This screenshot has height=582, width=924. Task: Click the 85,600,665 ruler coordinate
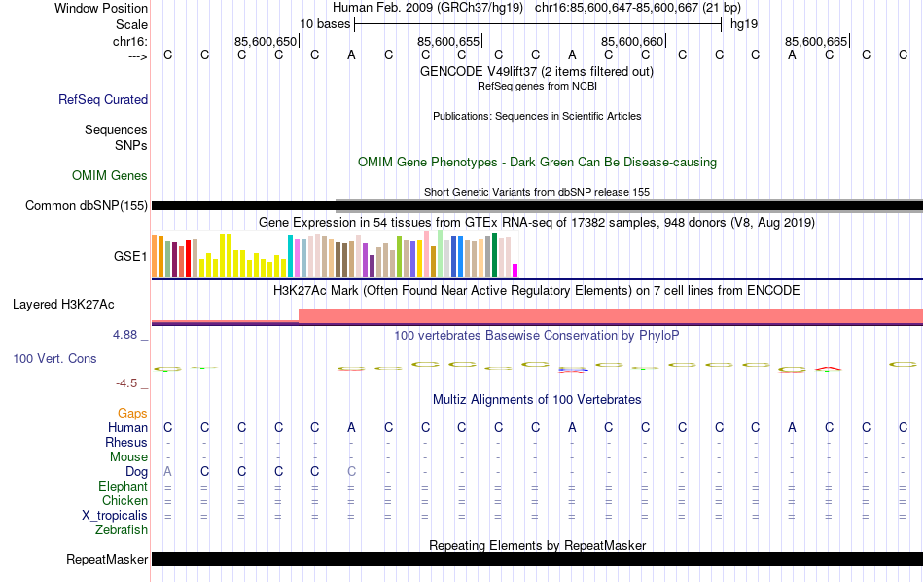816,41
